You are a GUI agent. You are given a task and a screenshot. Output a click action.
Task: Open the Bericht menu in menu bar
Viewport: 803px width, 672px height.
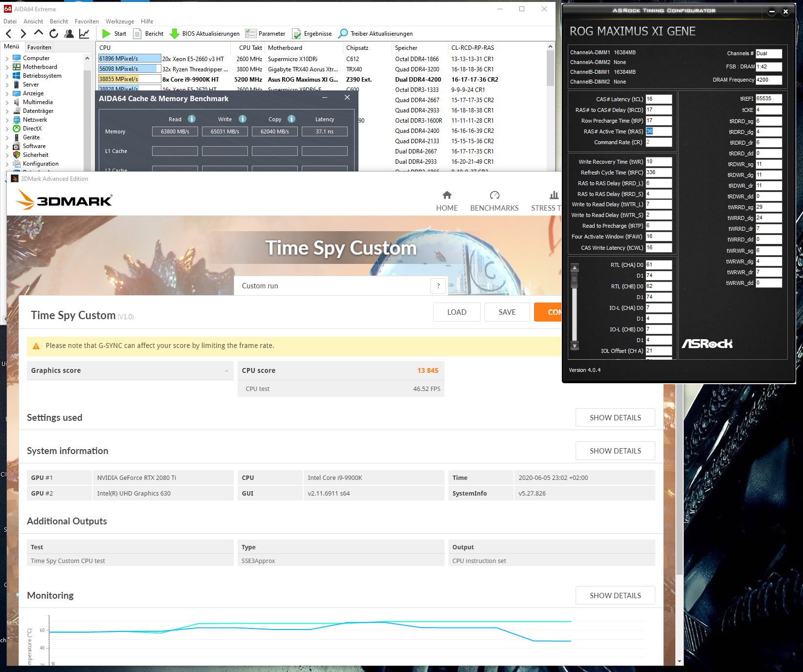coord(59,22)
